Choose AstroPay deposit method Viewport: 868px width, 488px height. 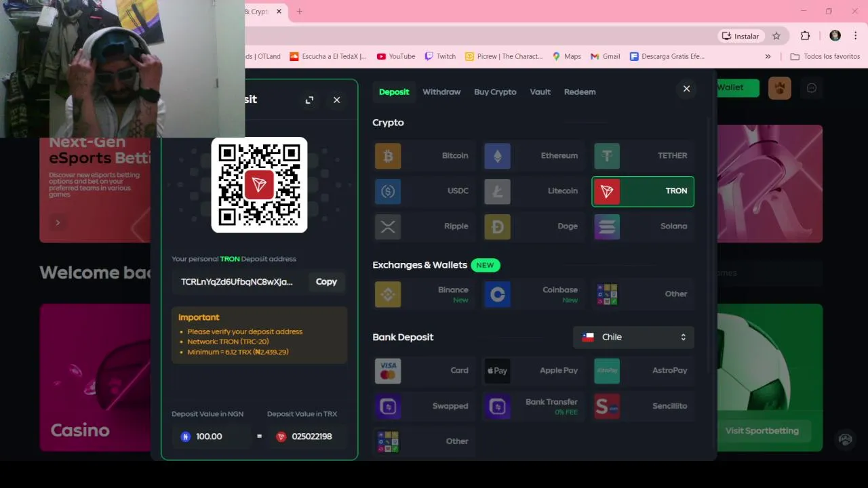coord(643,371)
